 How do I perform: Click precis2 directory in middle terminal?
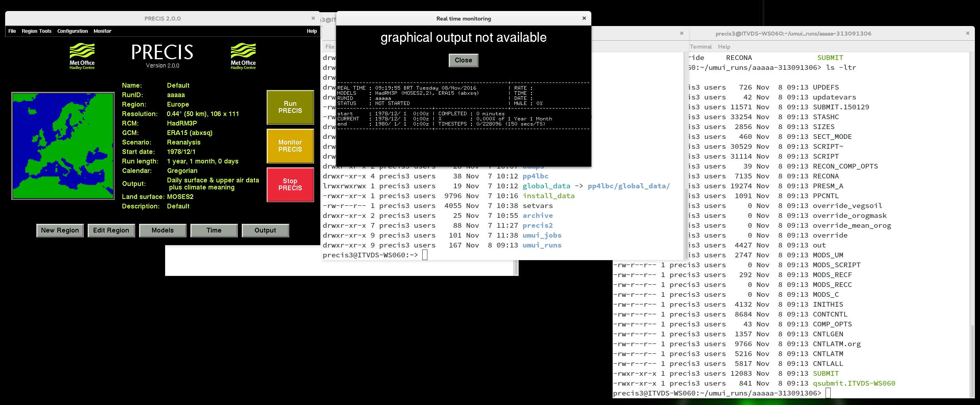point(538,226)
